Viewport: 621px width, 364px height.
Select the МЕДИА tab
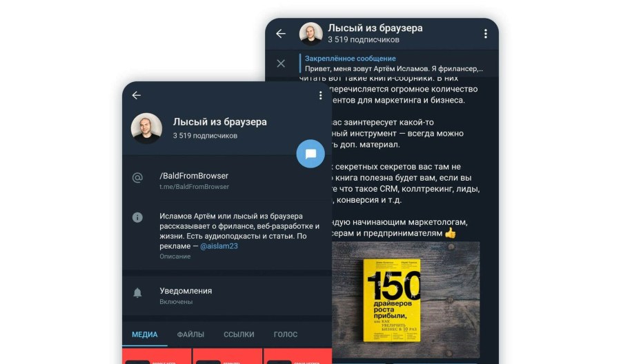(x=145, y=334)
